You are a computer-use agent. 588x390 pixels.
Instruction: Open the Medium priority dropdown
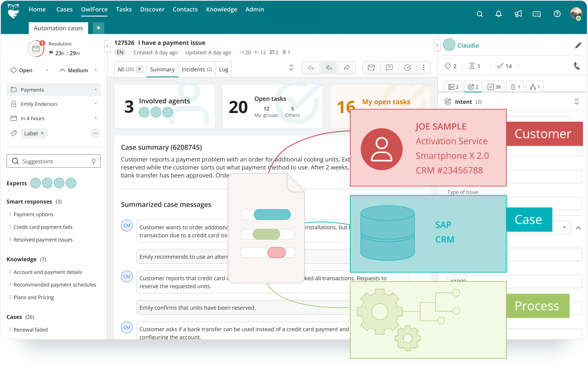(96, 71)
